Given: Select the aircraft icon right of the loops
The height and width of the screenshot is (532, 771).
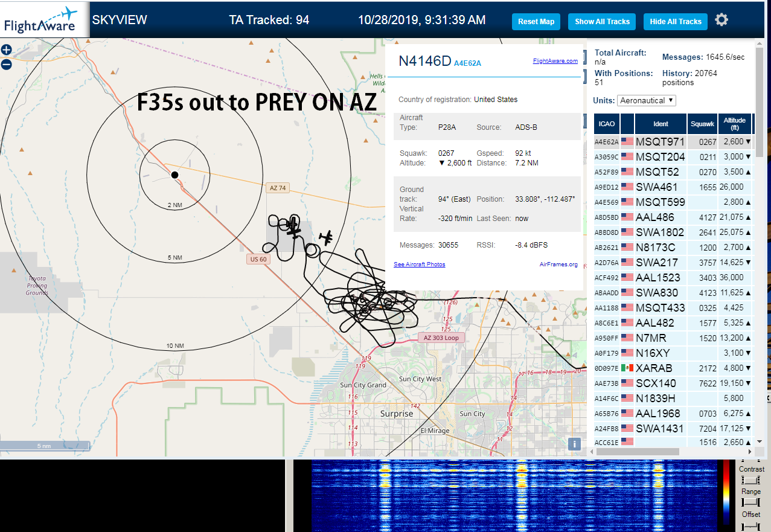Looking at the screenshot, I should [x=327, y=238].
